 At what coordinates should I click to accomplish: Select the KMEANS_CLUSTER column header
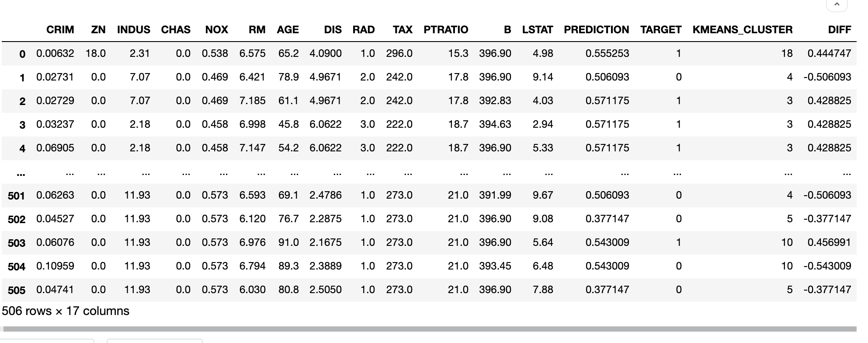[x=742, y=30]
